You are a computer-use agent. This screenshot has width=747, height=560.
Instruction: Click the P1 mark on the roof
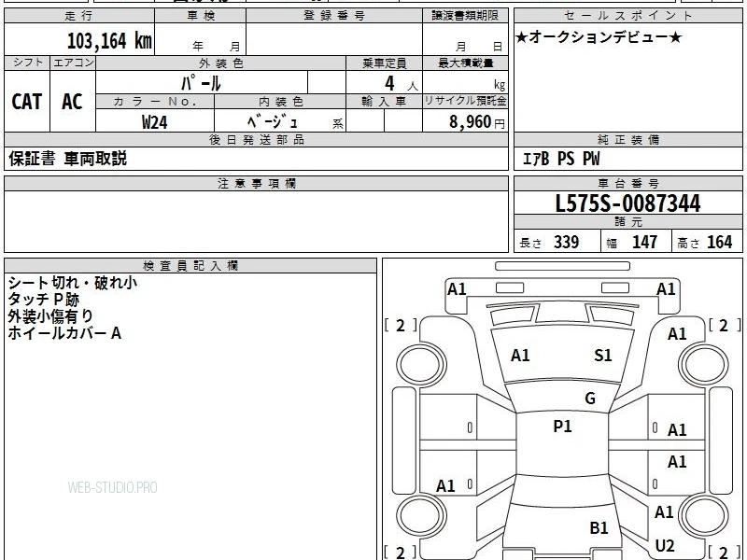coord(562,426)
